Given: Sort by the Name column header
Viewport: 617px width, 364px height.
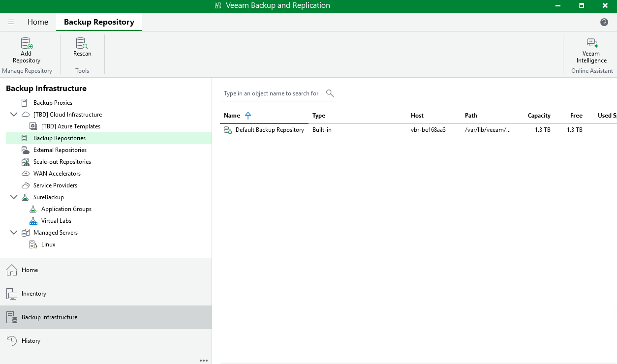Looking at the screenshot, I should coord(232,116).
